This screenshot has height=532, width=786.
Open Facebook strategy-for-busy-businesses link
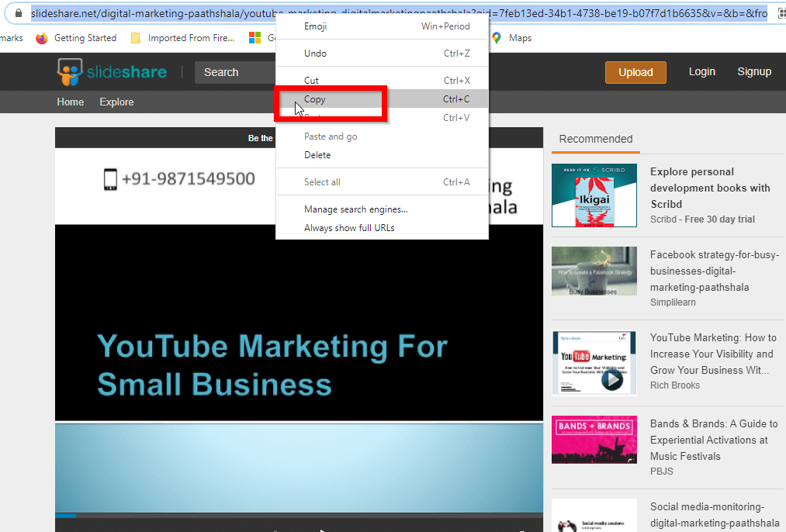(x=715, y=271)
